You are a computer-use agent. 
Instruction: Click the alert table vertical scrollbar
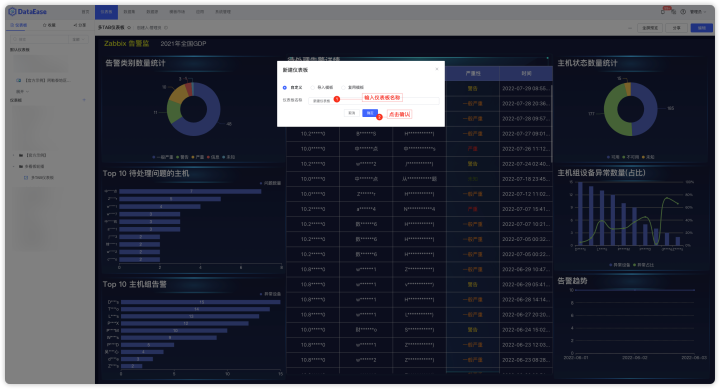click(x=551, y=124)
